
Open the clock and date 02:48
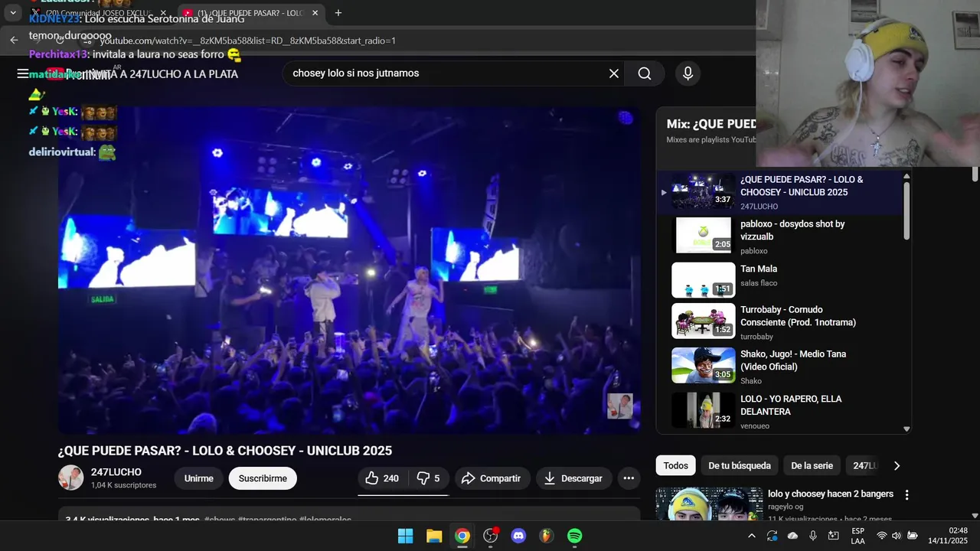coord(948,536)
